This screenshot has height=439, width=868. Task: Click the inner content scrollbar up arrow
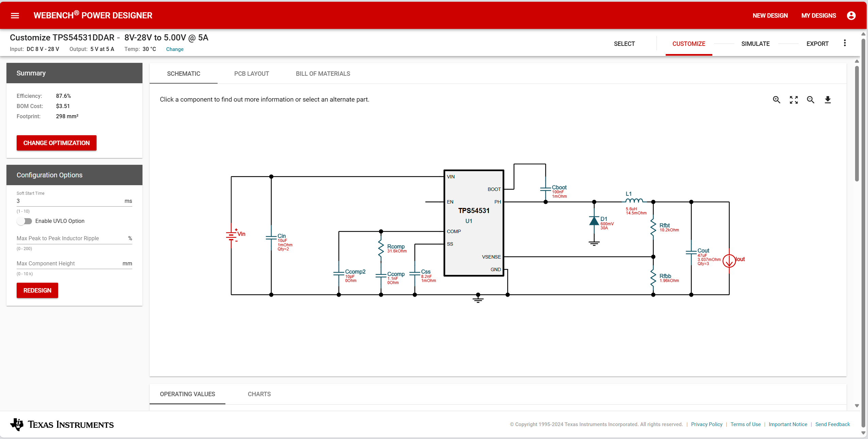pyautogui.click(x=857, y=61)
